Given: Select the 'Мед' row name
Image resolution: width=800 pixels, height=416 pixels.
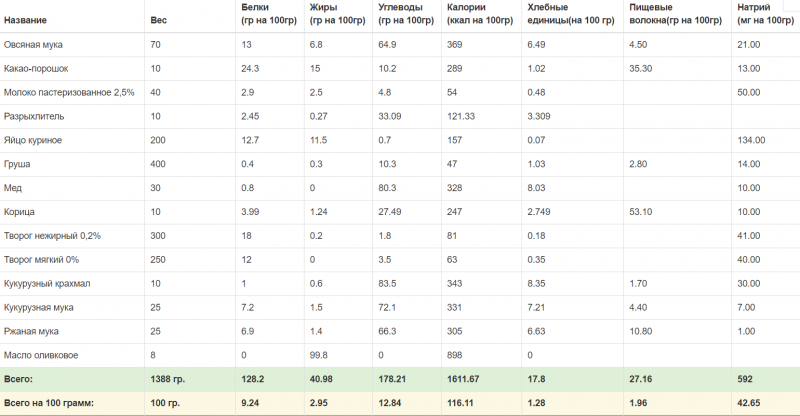Looking at the screenshot, I should click(13, 188).
